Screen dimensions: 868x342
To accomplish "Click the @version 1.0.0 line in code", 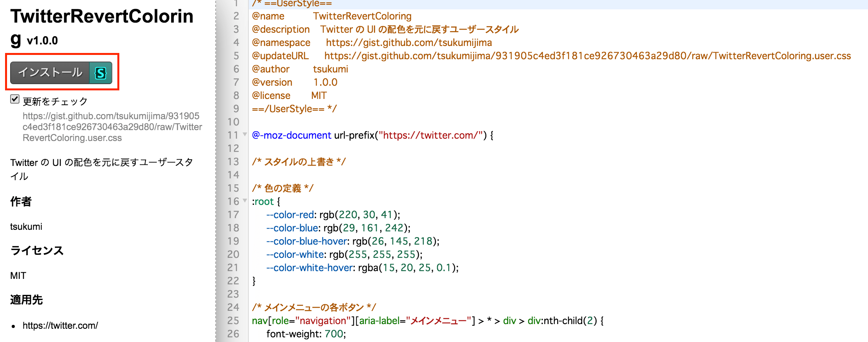I will click(x=294, y=82).
